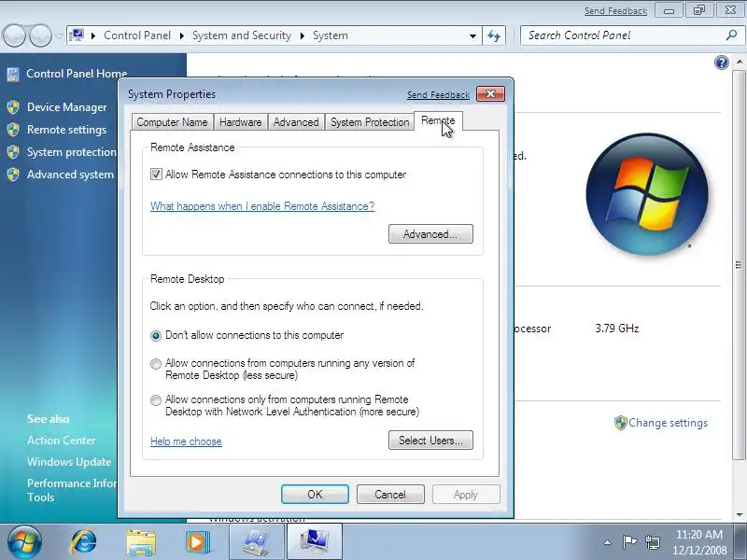Click the Change settings link
Viewport: 747px width, 560px height.
[x=668, y=423]
